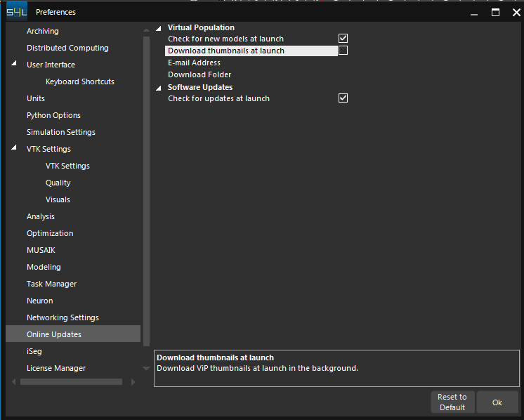Uncheck Check for new models at launch

coord(343,39)
